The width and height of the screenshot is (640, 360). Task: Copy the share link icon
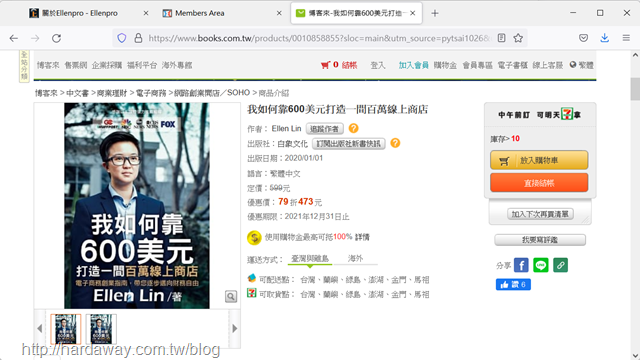tap(560, 265)
